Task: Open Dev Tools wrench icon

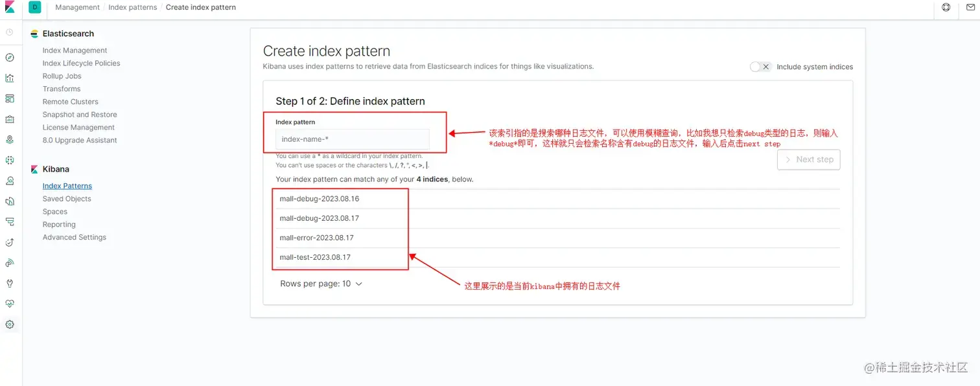Action: point(10,284)
